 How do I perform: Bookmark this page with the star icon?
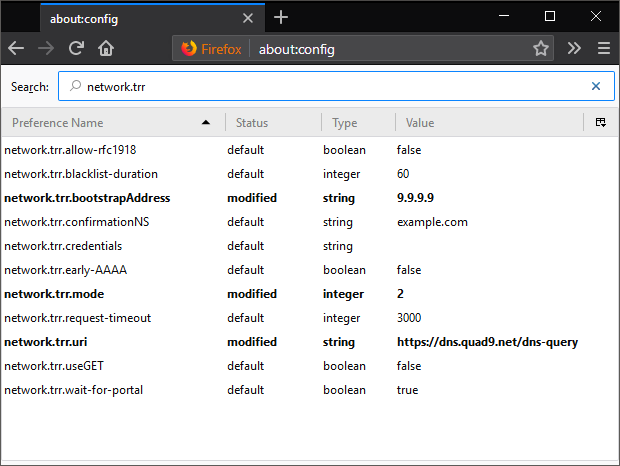point(541,48)
